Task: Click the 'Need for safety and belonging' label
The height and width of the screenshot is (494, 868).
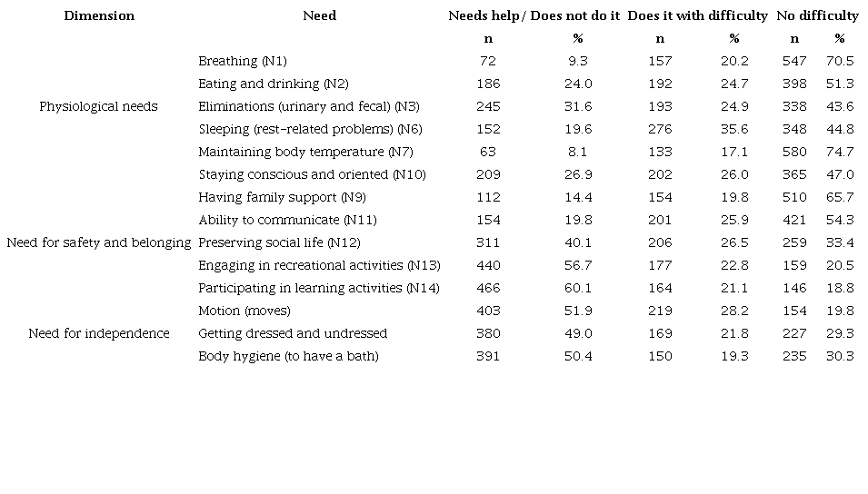Action: coord(99,242)
